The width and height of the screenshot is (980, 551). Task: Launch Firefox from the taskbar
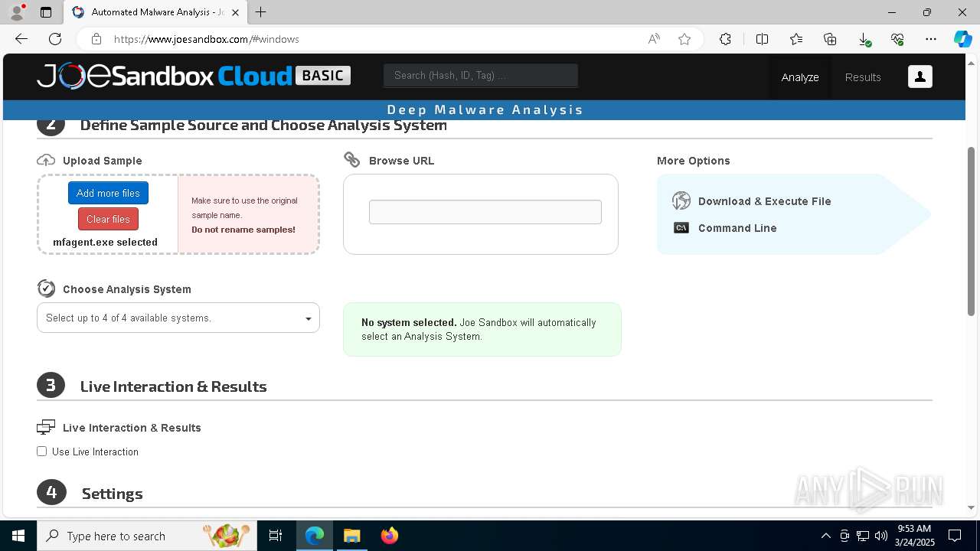[390, 536]
